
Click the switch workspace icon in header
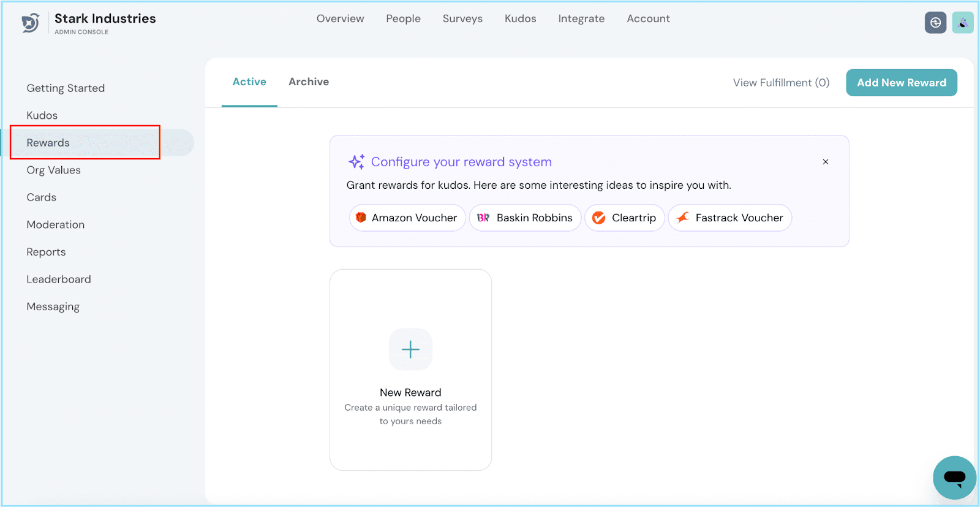935,23
